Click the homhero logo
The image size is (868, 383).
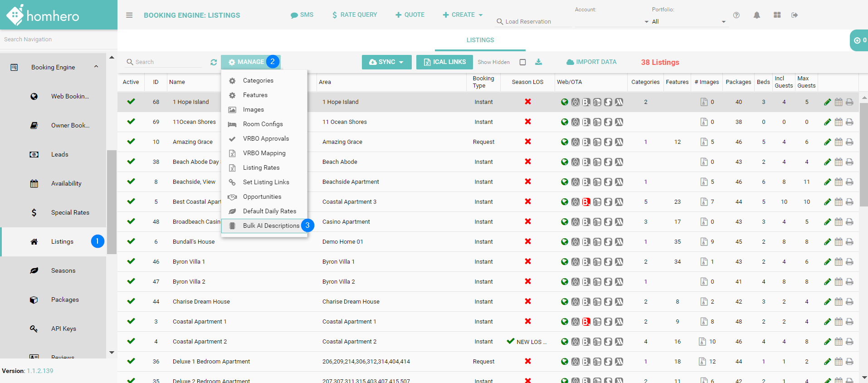[x=43, y=15]
